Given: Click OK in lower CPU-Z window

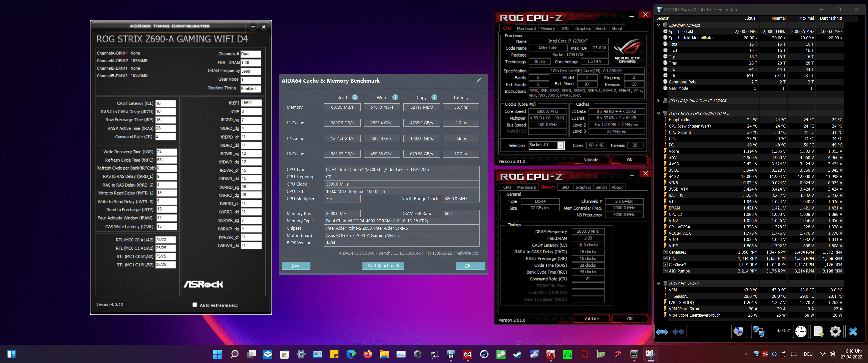Looking at the screenshot, I should (629, 319).
